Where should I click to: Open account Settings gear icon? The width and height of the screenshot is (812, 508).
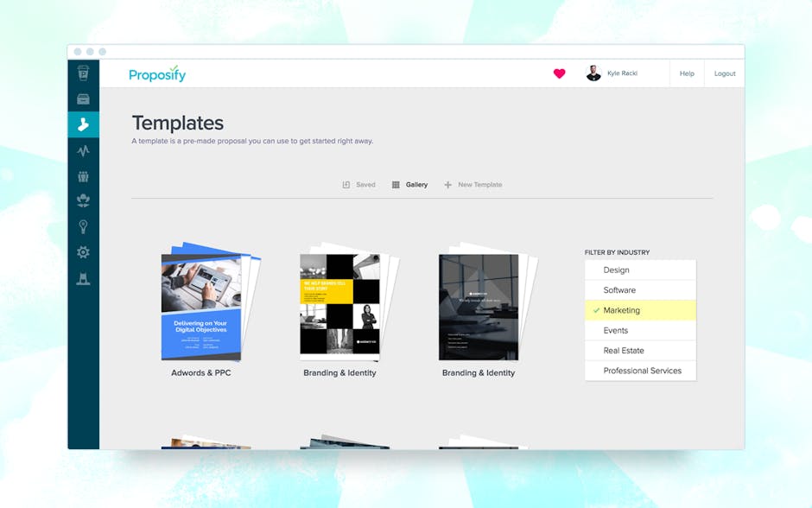83,251
